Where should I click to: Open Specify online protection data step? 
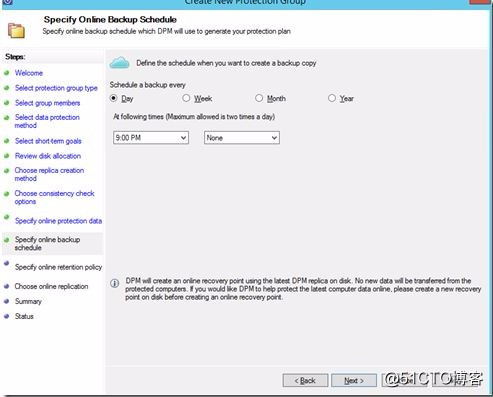pyautogui.click(x=58, y=221)
